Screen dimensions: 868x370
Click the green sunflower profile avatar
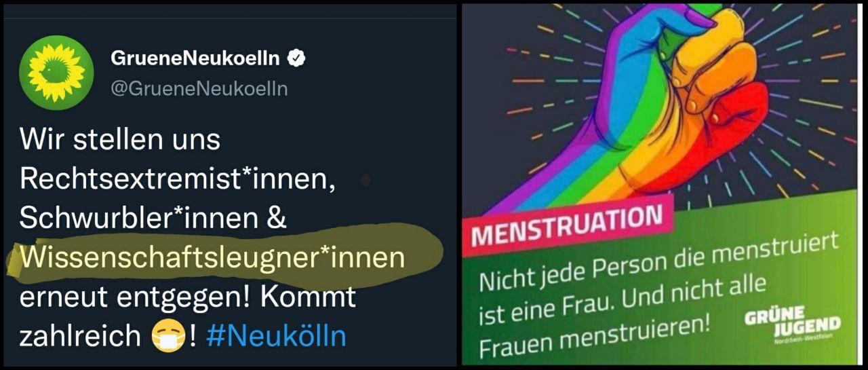point(56,73)
